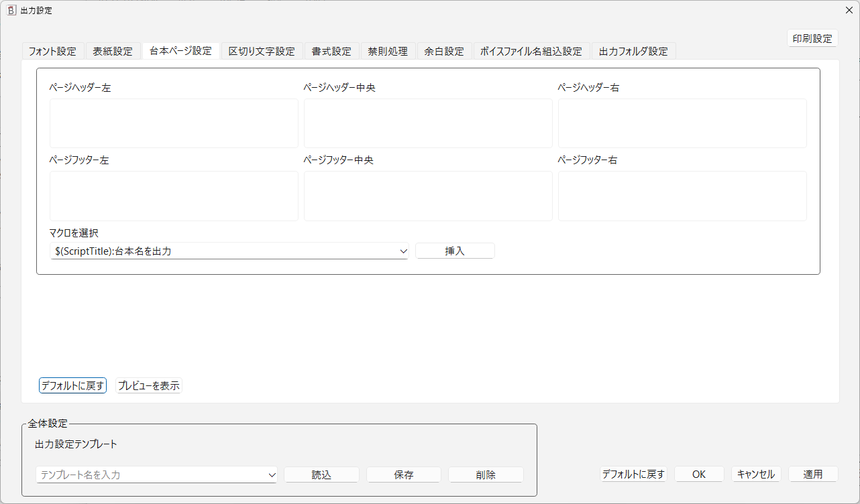Show preview with プレビューを表示 button
The width and height of the screenshot is (860, 504).
click(x=149, y=385)
